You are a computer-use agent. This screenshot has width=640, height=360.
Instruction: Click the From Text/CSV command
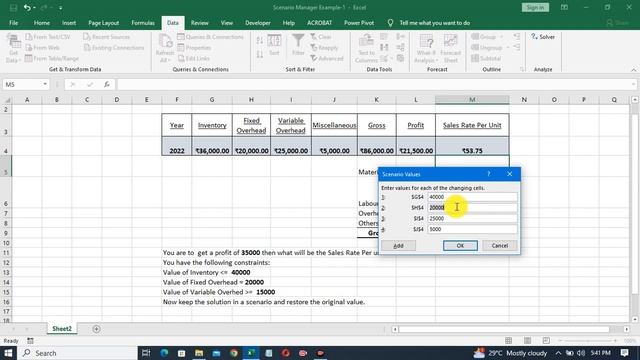coord(48,37)
